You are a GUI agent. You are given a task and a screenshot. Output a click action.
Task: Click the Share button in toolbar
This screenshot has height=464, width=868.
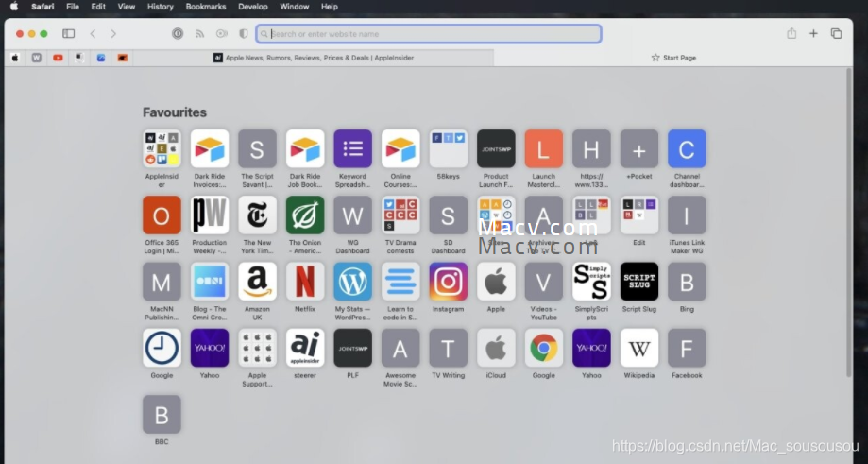click(791, 33)
